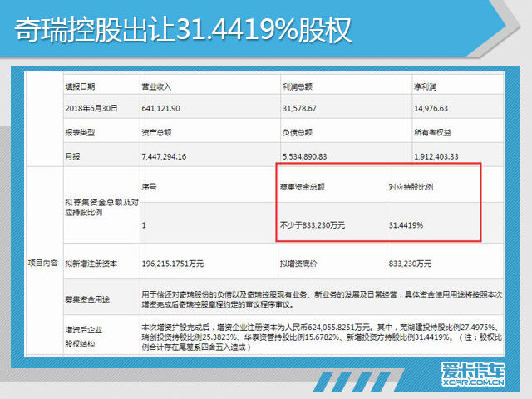
Task: Select the 净利润 header cell
Action: point(425,86)
